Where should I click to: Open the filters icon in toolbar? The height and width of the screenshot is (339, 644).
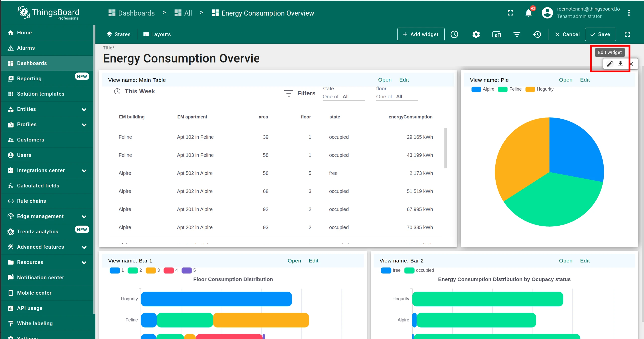point(517,34)
